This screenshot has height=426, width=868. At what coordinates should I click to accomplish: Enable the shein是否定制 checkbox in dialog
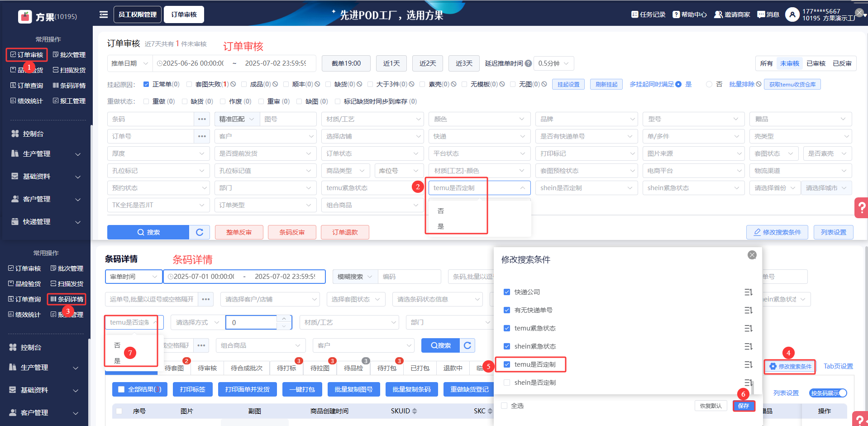tap(507, 383)
